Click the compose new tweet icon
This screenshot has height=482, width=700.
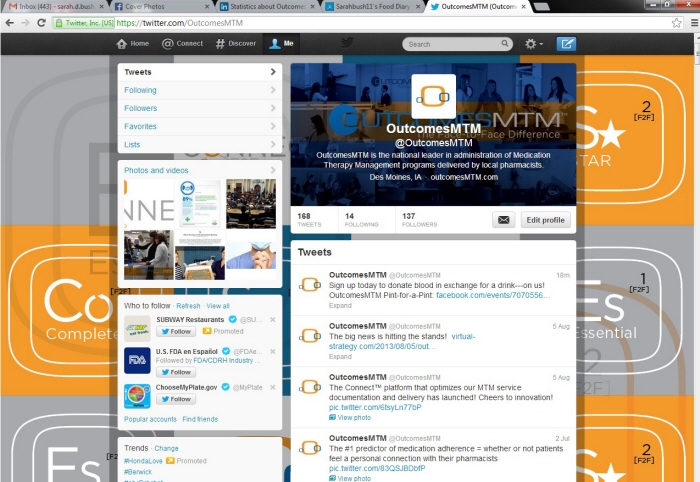click(x=566, y=44)
